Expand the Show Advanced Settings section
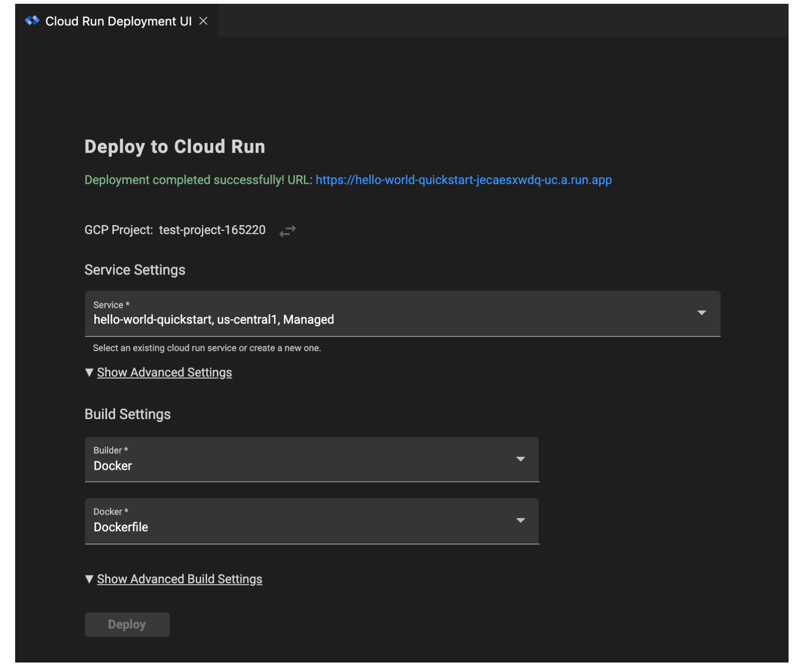799x672 pixels. point(164,372)
